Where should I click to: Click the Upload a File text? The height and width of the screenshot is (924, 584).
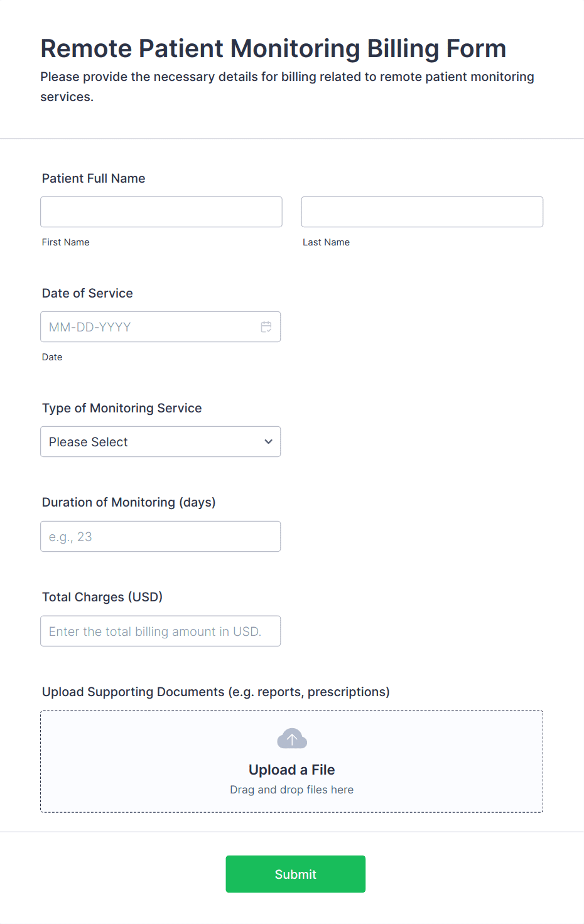click(x=292, y=770)
